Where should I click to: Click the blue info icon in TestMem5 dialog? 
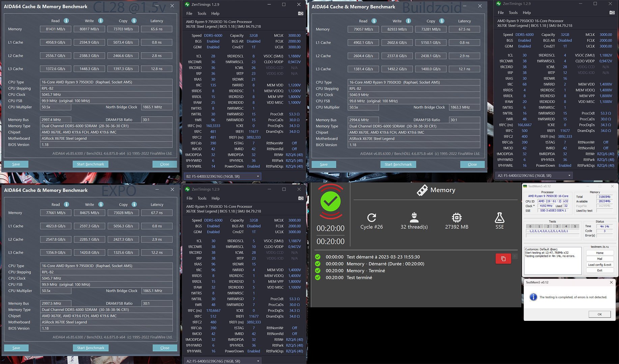coord(533,297)
